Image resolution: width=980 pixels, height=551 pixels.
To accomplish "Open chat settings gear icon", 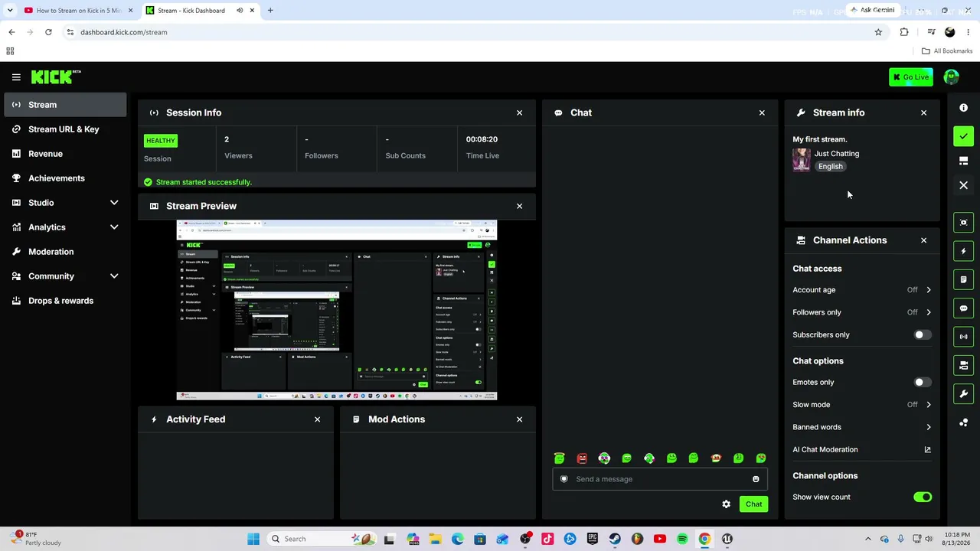I will pos(727,504).
